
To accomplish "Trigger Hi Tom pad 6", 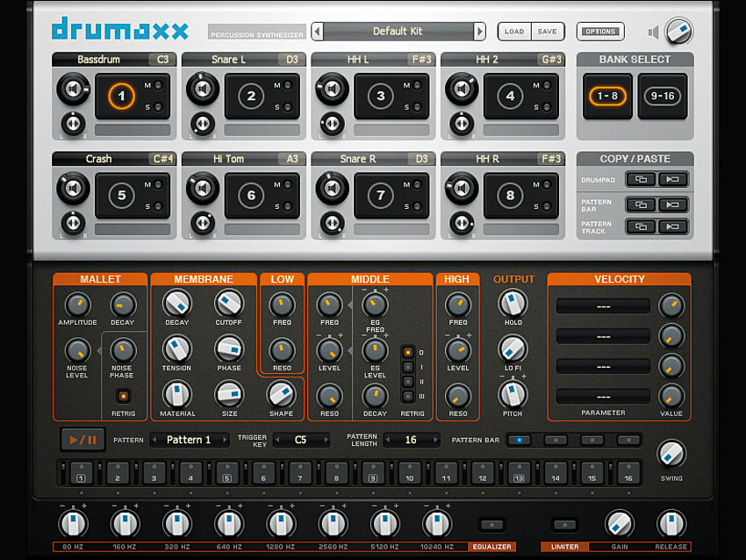I will click(x=251, y=195).
